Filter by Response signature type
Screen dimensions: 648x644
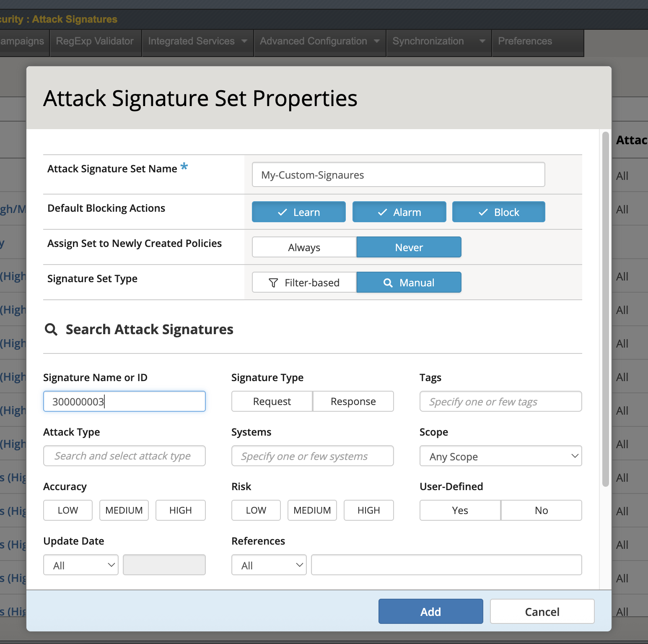click(x=353, y=401)
